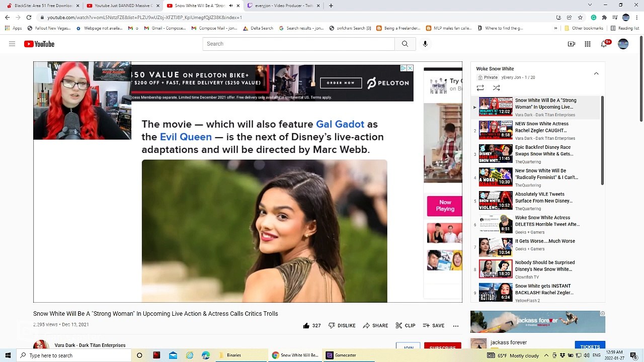Viewport: 644px width, 362px height.
Task: Open the Other bookmarks folder
Action: 584,28
